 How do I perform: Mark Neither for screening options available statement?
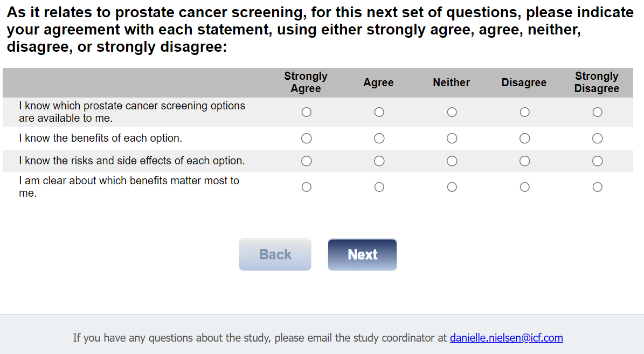pos(452,112)
